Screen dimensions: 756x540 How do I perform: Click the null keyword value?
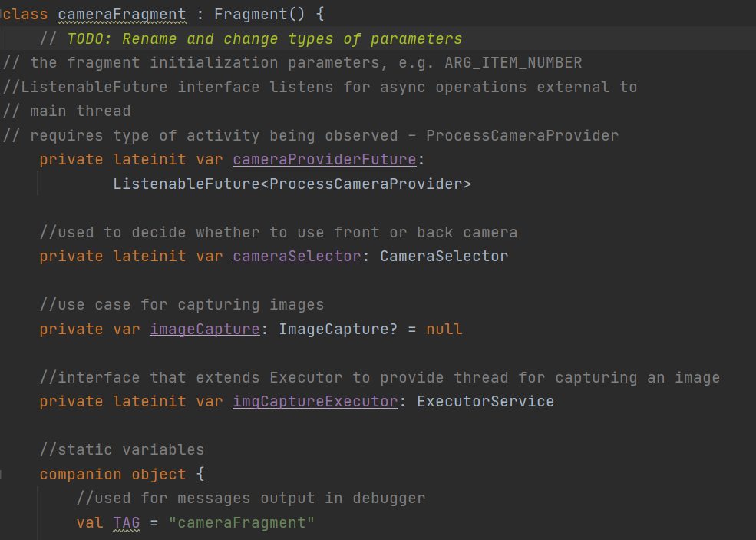point(444,329)
